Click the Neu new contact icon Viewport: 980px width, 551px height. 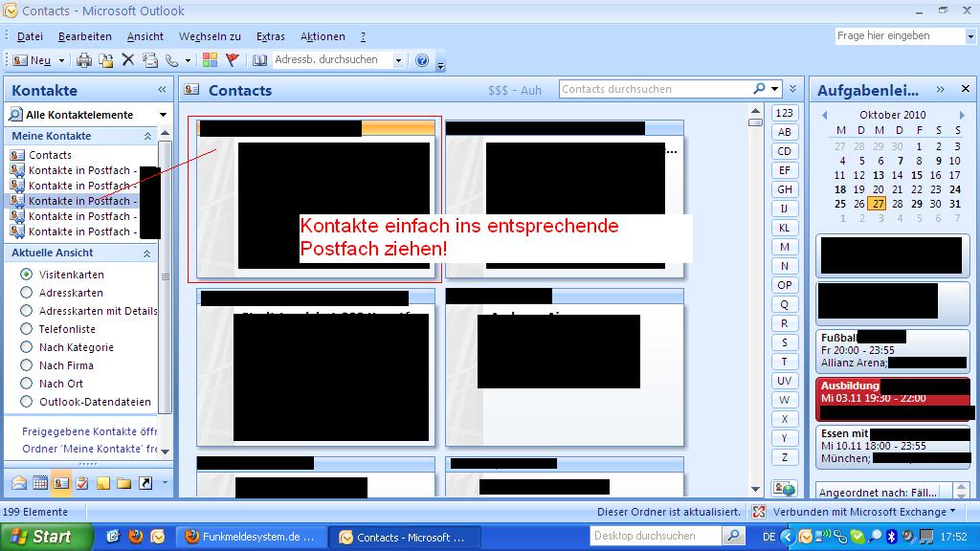[20, 60]
